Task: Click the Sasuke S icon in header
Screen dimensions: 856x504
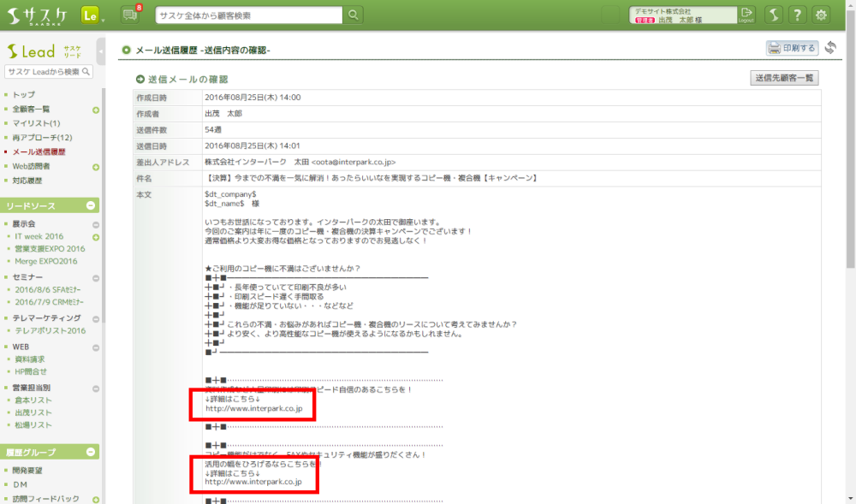Action: click(773, 15)
